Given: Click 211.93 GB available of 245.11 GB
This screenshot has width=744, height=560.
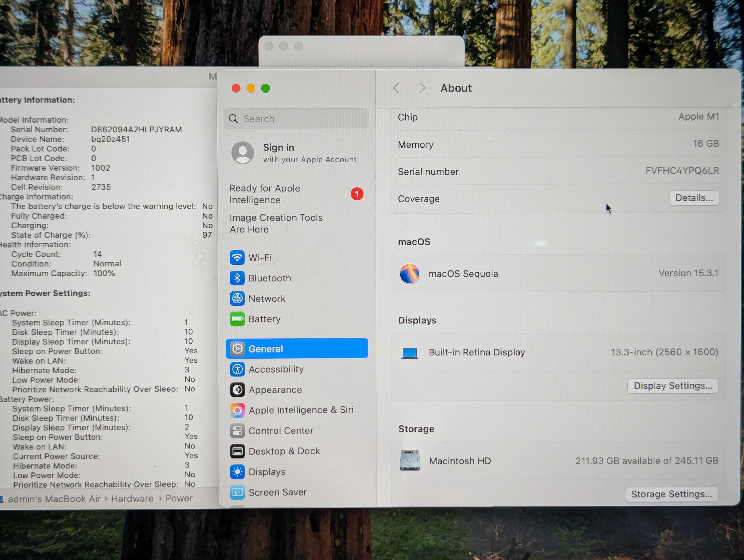Looking at the screenshot, I should [x=646, y=460].
